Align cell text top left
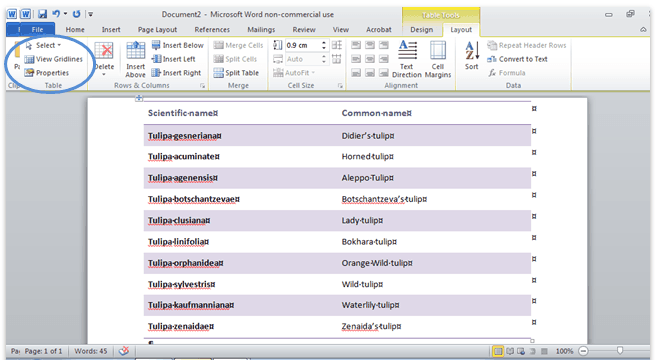Viewport: 655px width, 360px height. [356, 45]
